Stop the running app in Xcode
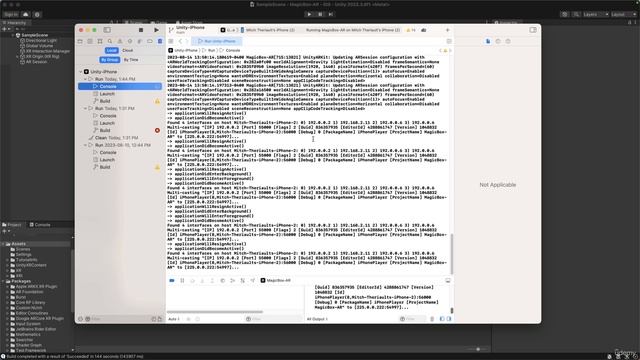 pos(141,30)
